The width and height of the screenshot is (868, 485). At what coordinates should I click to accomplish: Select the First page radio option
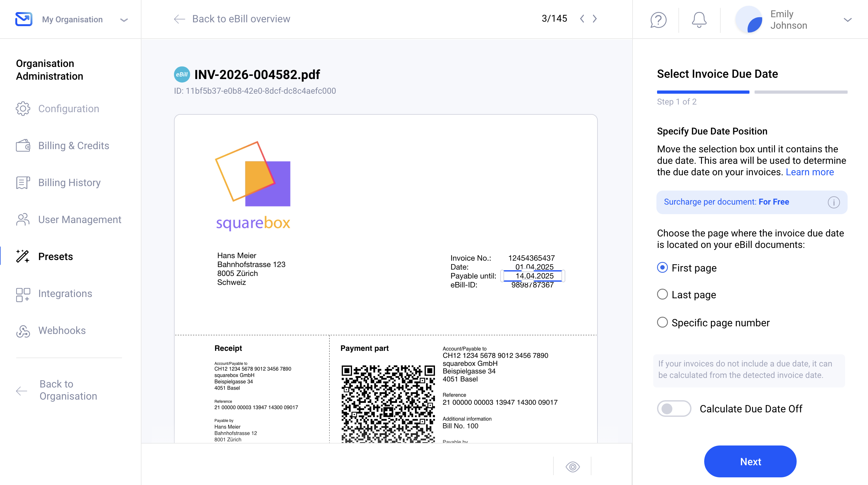pyautogui.click(x=662, y=268)
